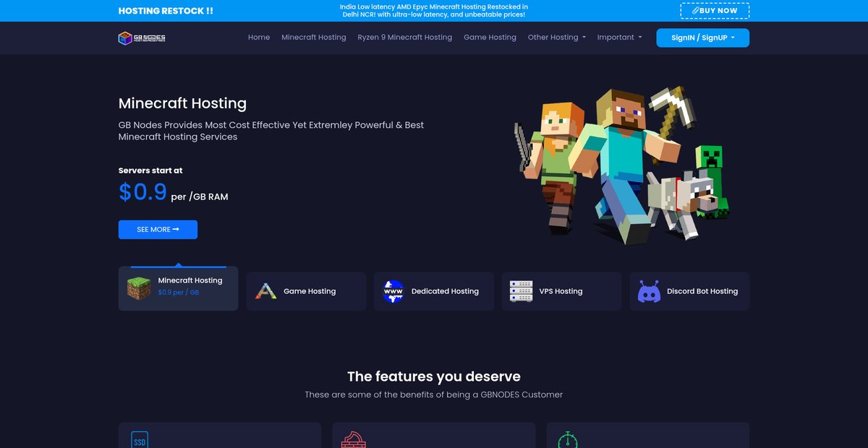Click the Minecraft Hosting main heading
This screenshot has width=868, height=448.
click(182, 103)
